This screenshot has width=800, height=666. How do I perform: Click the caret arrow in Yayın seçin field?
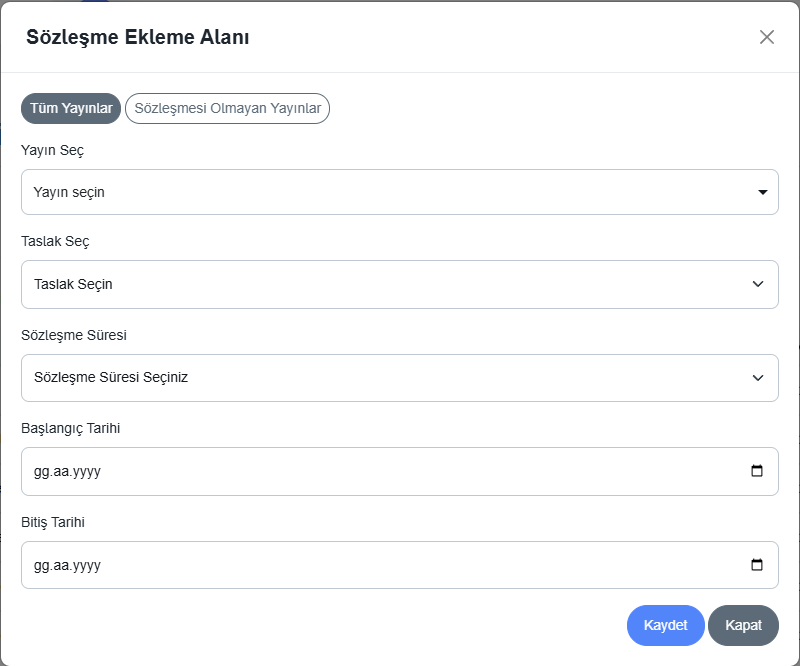[762, 192]
